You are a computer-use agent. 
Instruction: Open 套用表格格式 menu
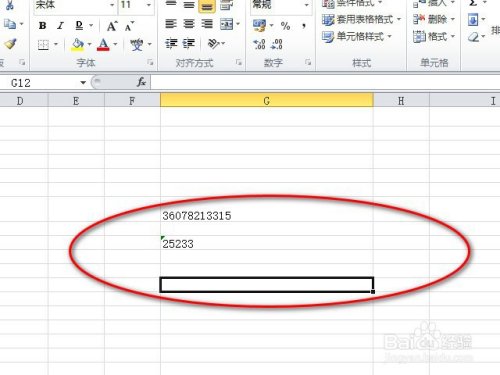click(361, 20)
